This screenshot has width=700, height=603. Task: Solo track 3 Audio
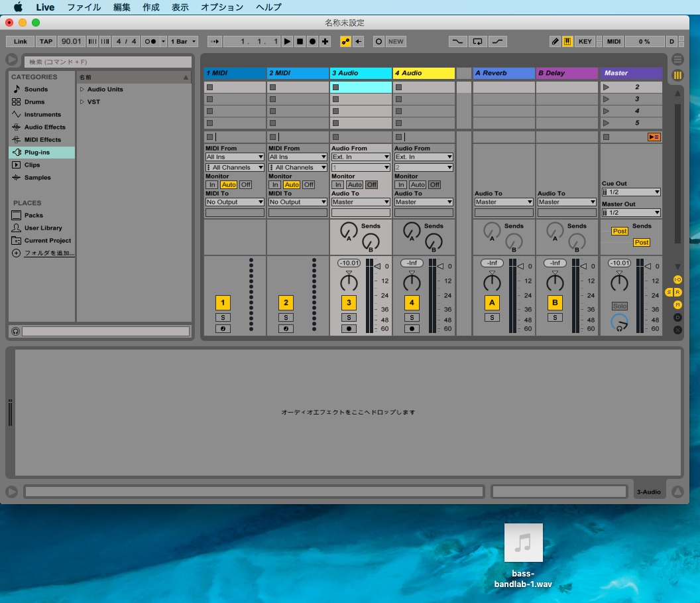[x=349, y=318]
